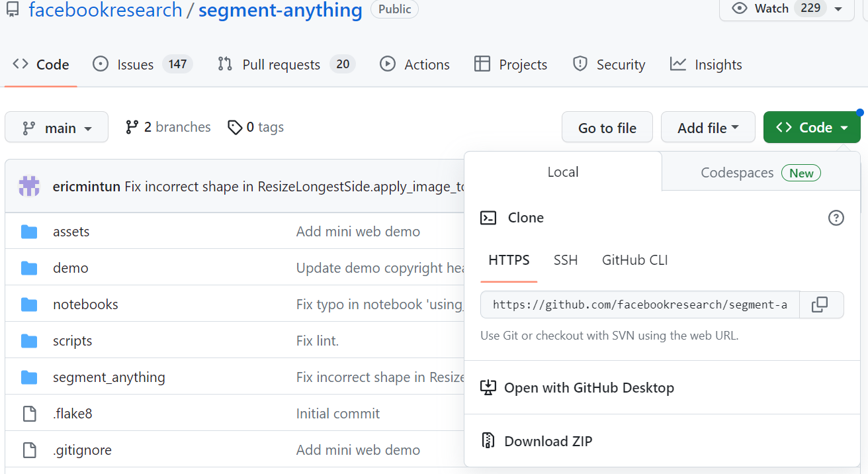
Task: Click the Actions play icon
Action: coord(388,64)
